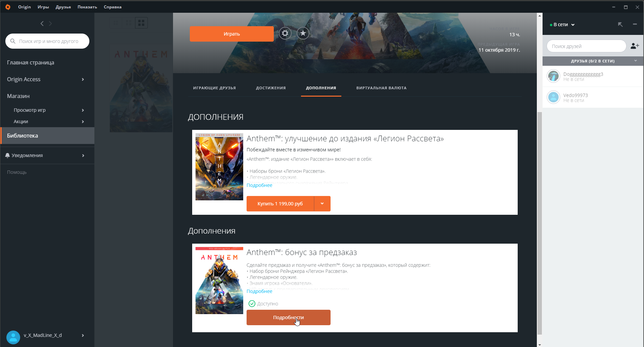Click the pre-order bonus cover image
The width and height of the screenshot is (644, 347).
click(x=219, y=281)
